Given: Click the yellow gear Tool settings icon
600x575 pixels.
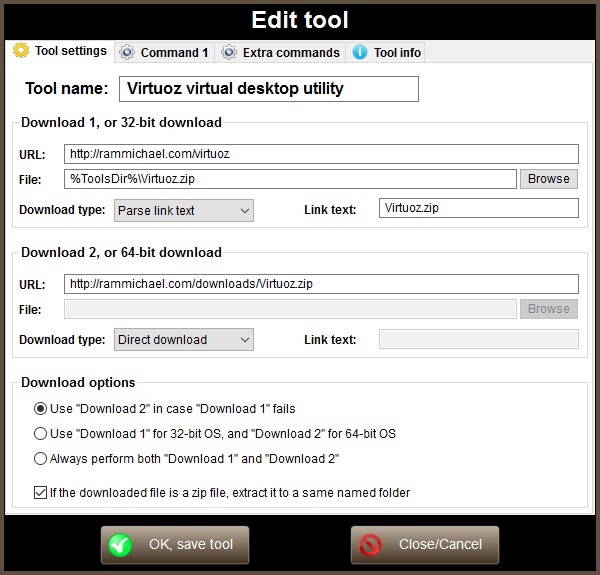Looking at the screenshot, I should [21, 50].
